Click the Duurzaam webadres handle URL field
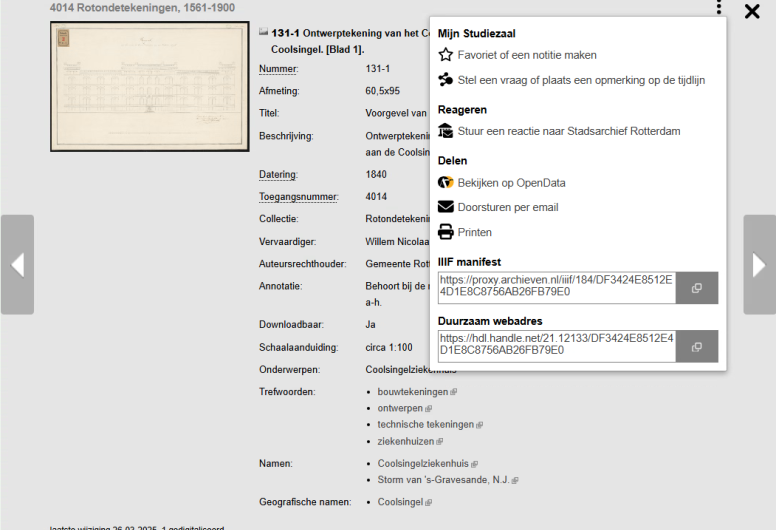The image size is (776, 530). click(x=556, y=345)
